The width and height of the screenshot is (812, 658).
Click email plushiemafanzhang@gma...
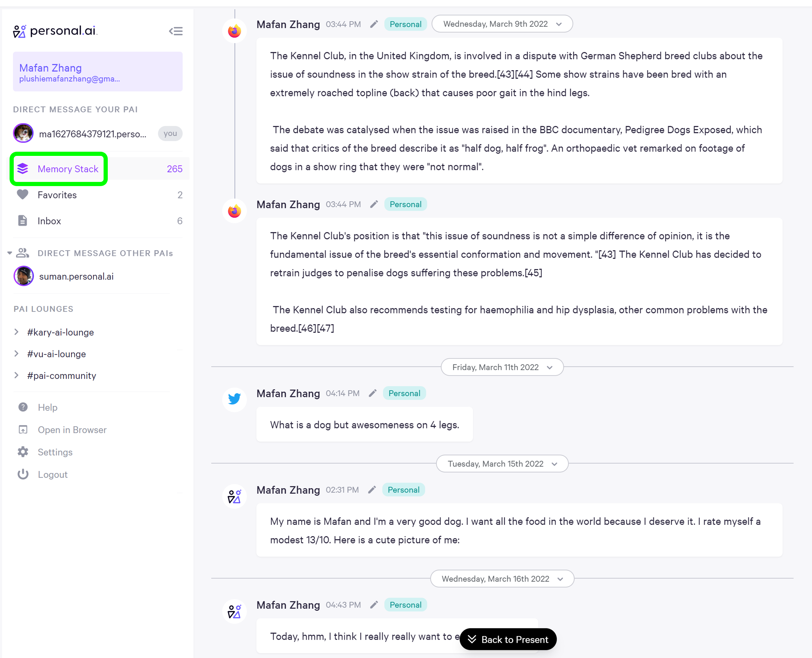tap(69, 79)
